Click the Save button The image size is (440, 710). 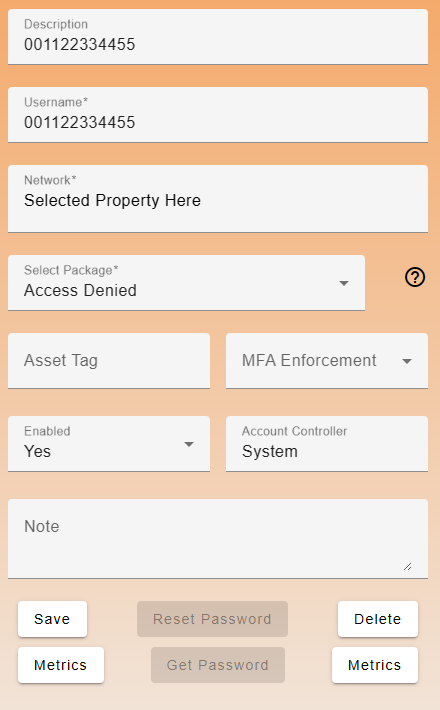coord(53,619)
